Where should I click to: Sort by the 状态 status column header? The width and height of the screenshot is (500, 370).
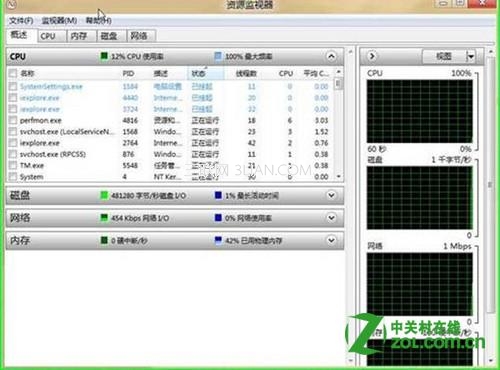click(205, 73)
